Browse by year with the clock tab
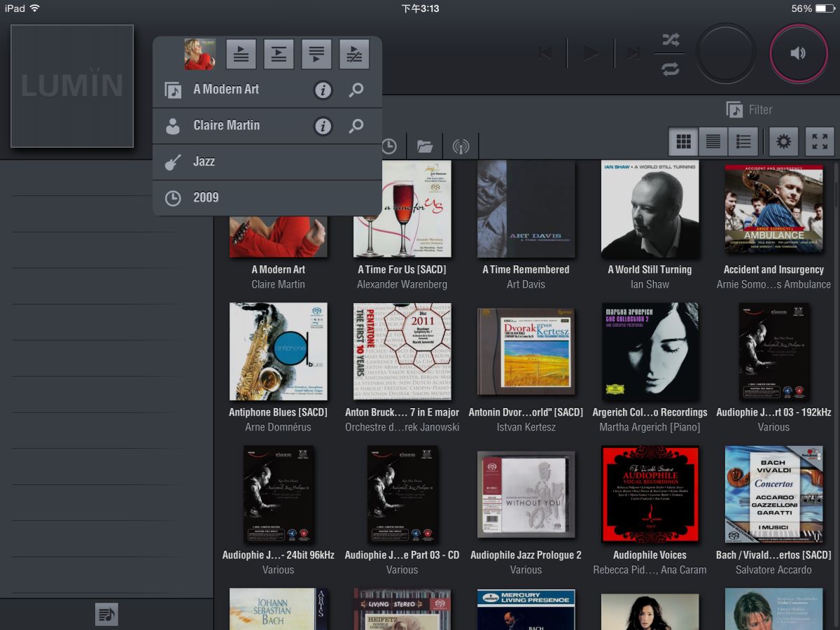The image size is (840, 630). [x=388, y=146]
